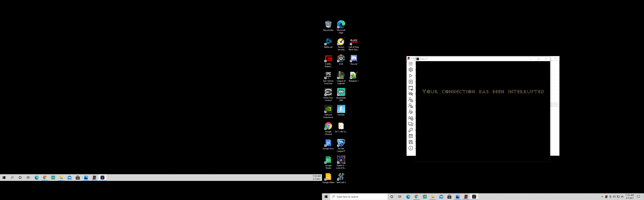The height and width of the screenshot is (200, 644).
Task: Hide the bot window with crossed-eye icon
Action: coord(411,94)
